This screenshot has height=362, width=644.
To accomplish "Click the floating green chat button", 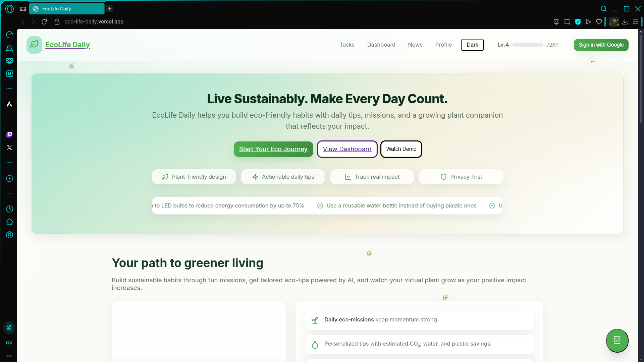I will pos(617,340).
